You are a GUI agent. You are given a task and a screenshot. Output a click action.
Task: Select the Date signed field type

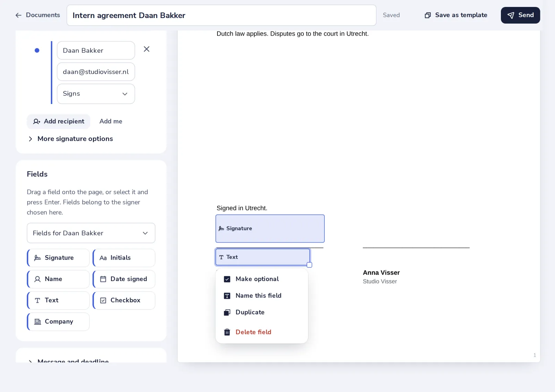124,279
